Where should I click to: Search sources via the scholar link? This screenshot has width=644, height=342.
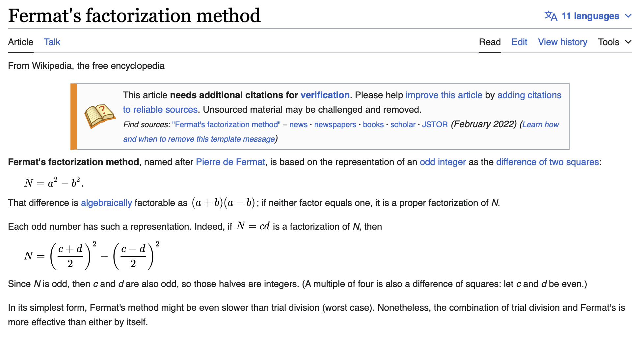(403, 125)
